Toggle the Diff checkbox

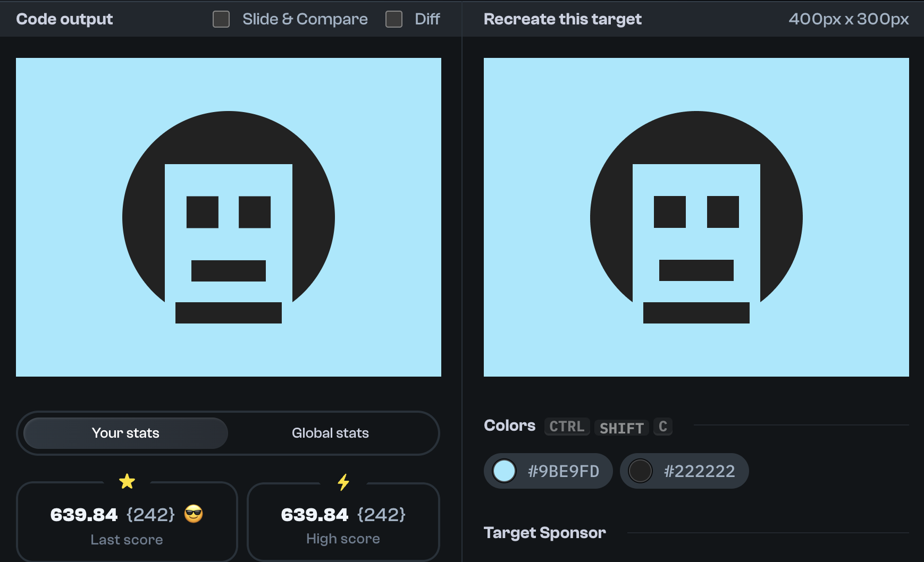[394, 19]
